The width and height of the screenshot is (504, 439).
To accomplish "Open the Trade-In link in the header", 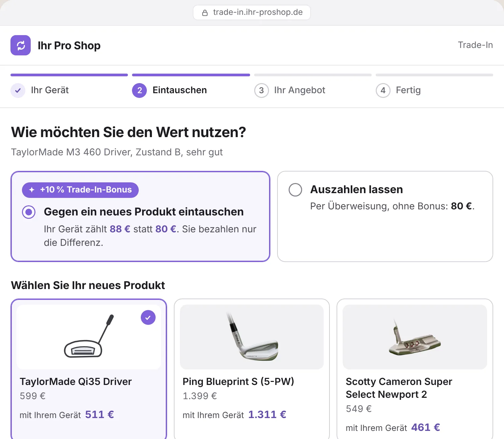I will click(475, 45).
